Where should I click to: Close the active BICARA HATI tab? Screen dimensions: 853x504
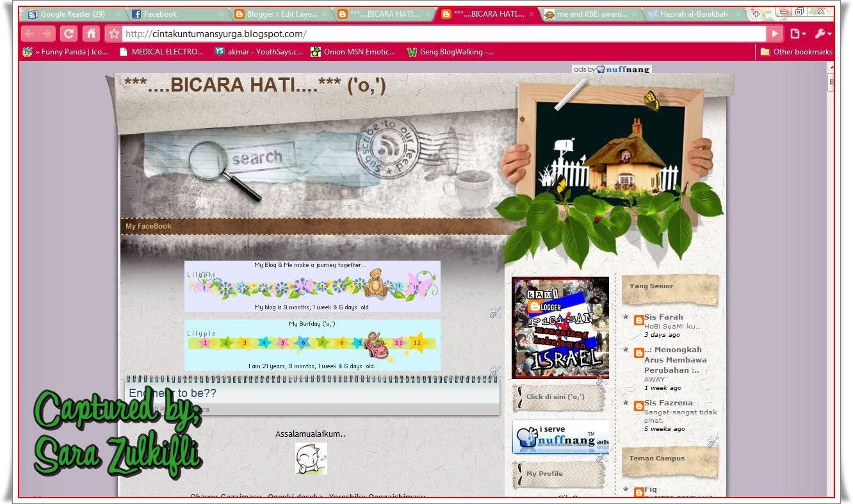[x=532, y=14]
